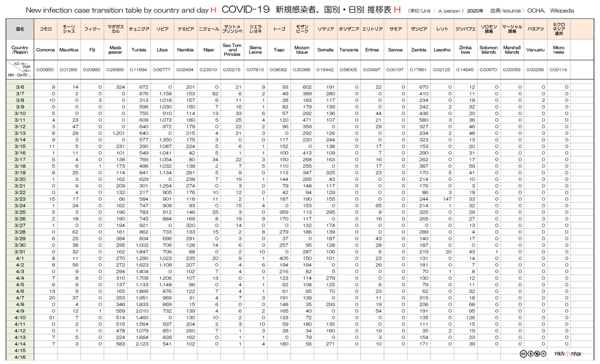
Task: Click Mozambique value 602 on 3/6
Action: pos(307,87)
